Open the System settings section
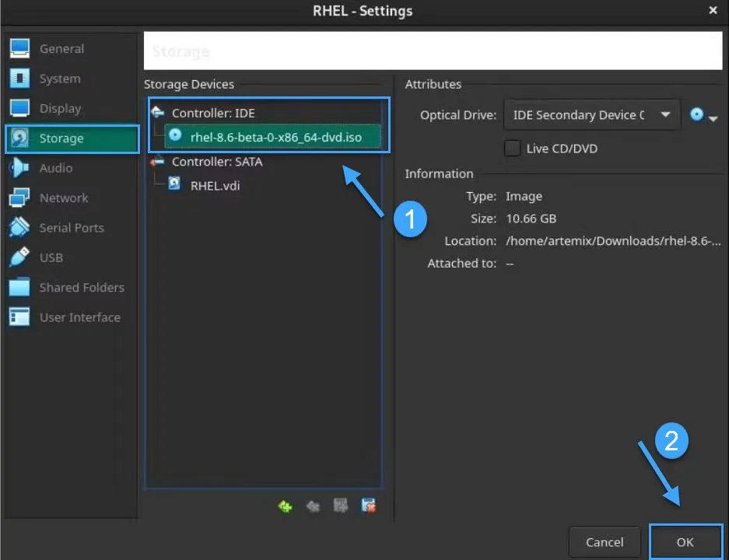729x560 pixels. [x=59, y=79]
